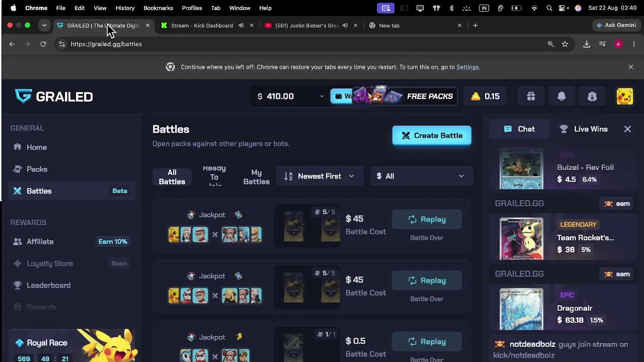Screen dimensions: 644x362
Task: Open the Newest First sort dropdown
Action: point(320,176)
